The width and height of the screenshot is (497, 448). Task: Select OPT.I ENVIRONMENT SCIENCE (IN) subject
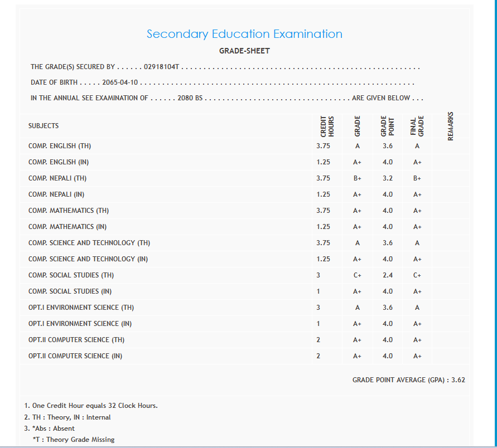(x=80, y=324)
